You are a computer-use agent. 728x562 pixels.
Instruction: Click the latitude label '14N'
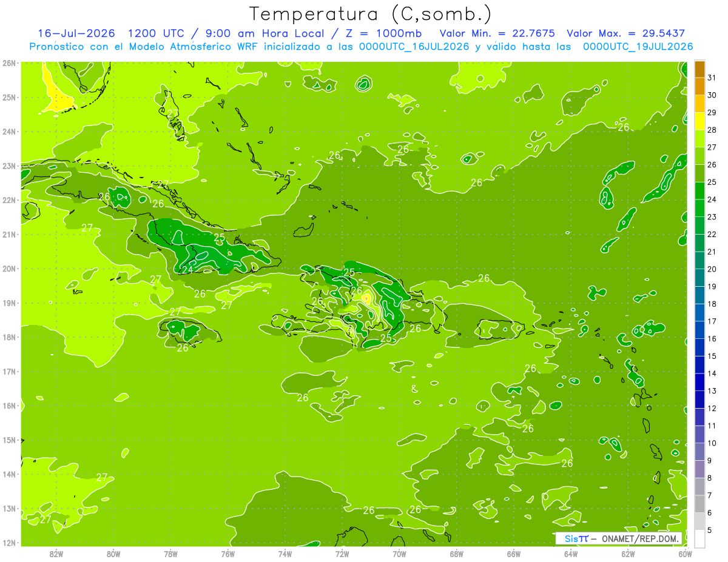(x=8, y=474)
